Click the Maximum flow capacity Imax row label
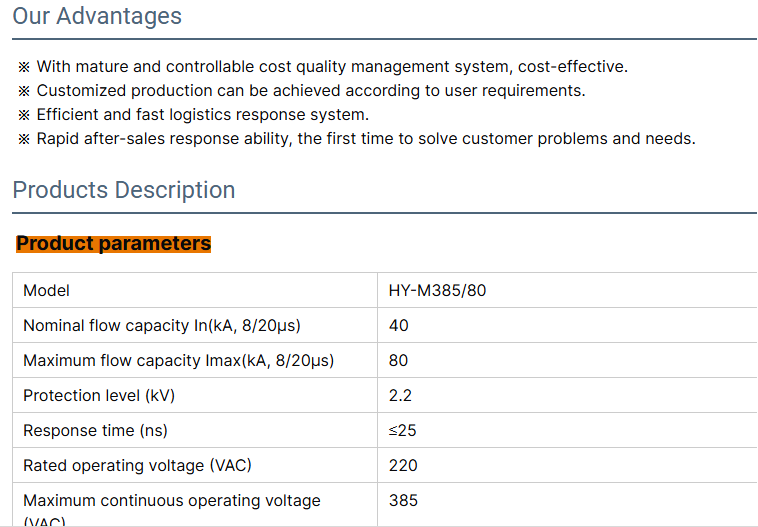 click(x=178, y=361)
